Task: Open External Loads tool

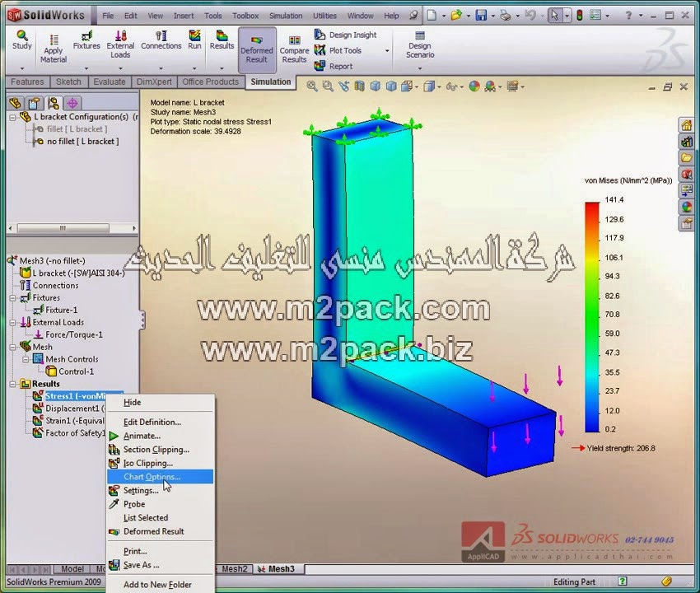Action: (120, 44)
